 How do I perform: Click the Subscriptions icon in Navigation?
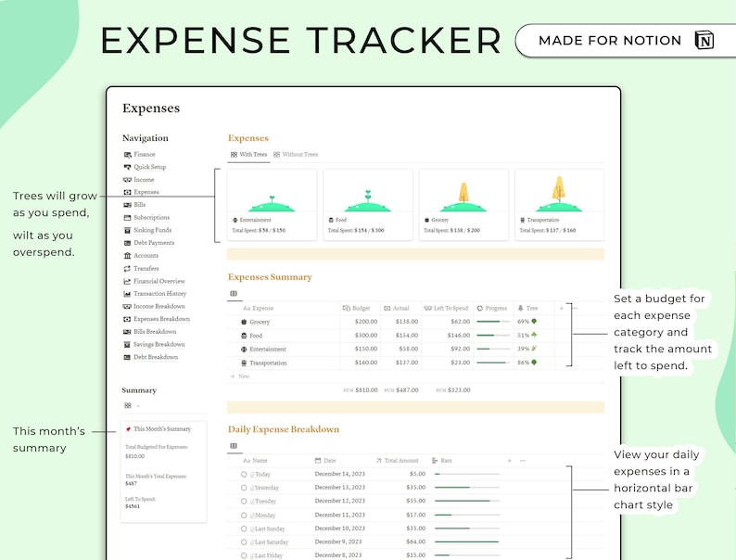tap(127, 218)
